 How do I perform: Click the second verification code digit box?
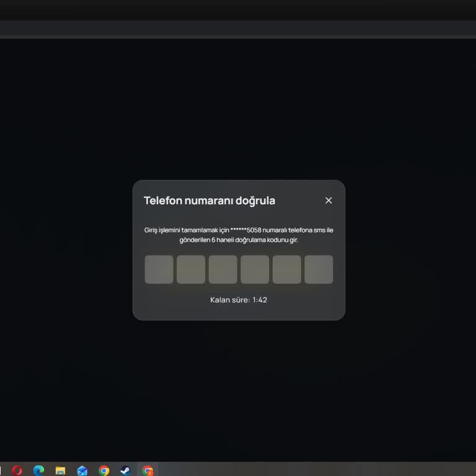point(191,270)
